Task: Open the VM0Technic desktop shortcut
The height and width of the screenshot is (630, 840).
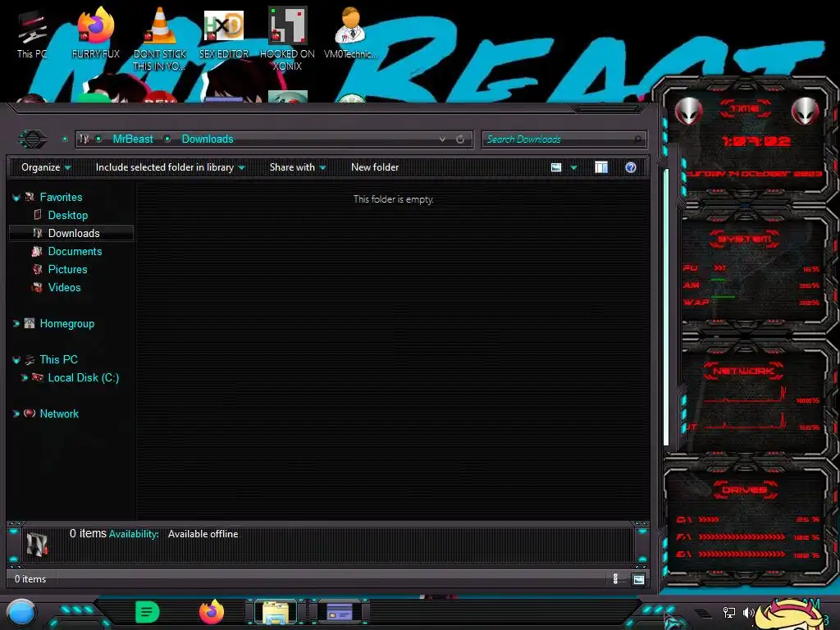Action: [x=350, y=34]
